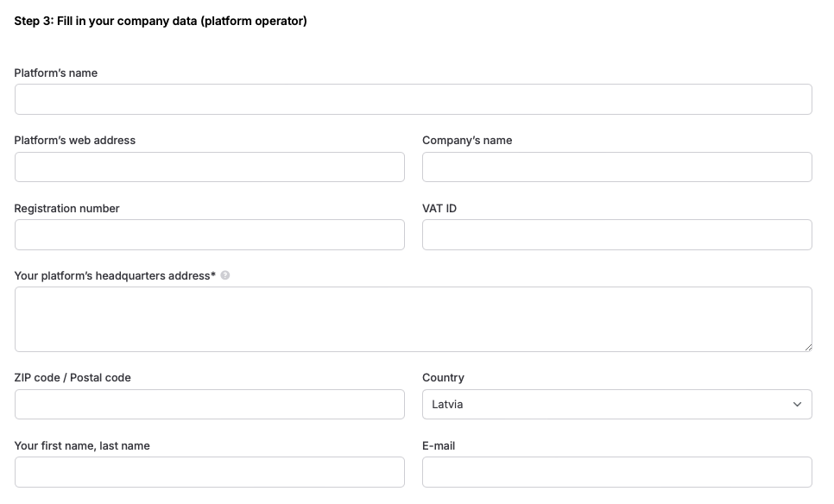834x504 pixels.
Task: Click the VAT ID label text
Action: (x=439, y=208)
